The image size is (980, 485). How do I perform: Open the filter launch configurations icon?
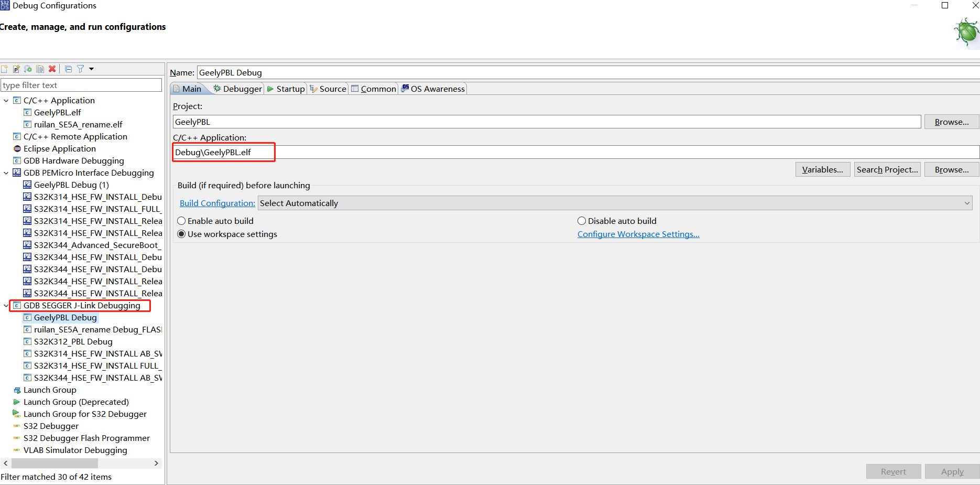click(80, 69)
